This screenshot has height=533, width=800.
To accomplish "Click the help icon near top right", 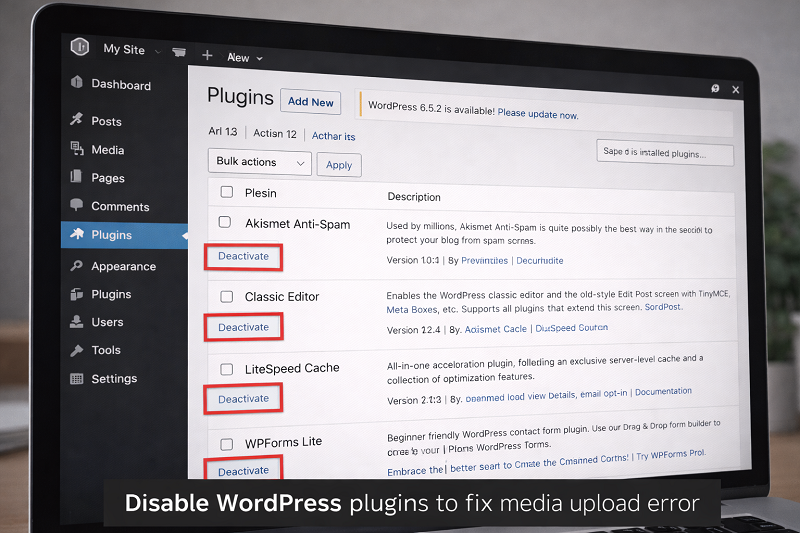I will pos(715,88).
